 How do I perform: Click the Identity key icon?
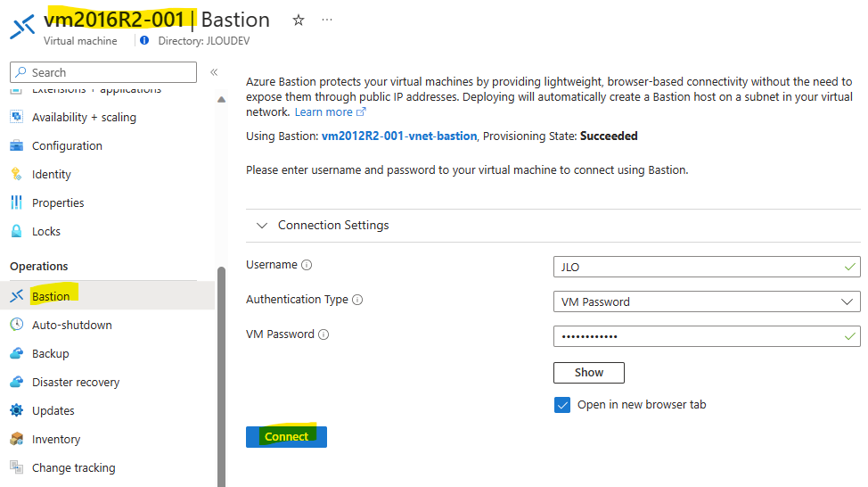pyautogui.click(x=17, y=174)
